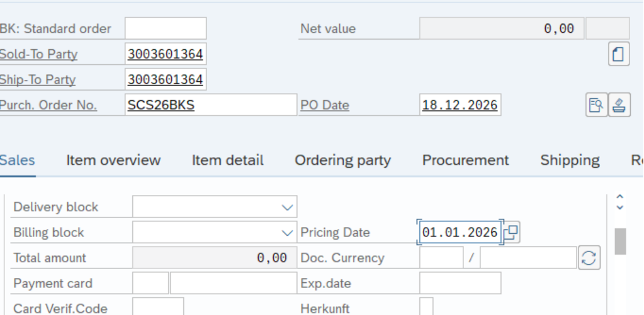This screenshot has width=644, height=315.
Task: Click the Ship-To Party field 3003601364
Action: point(166,79)
